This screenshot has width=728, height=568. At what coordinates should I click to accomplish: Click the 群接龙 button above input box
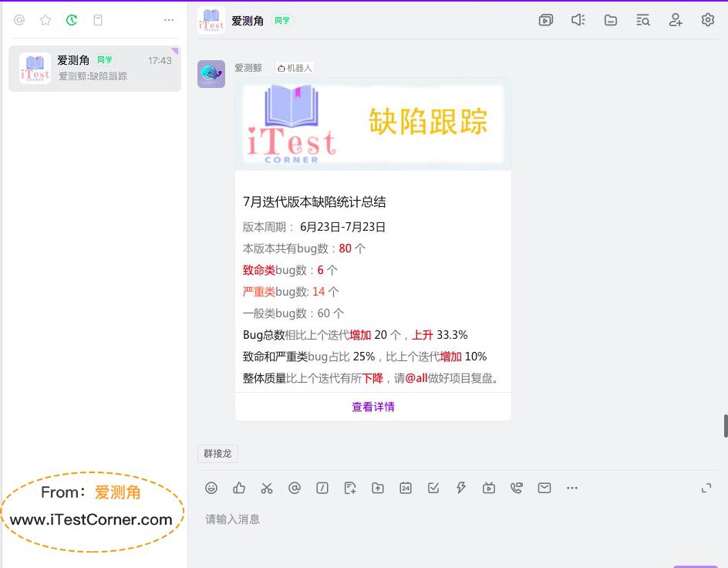(x=217, y=454)
